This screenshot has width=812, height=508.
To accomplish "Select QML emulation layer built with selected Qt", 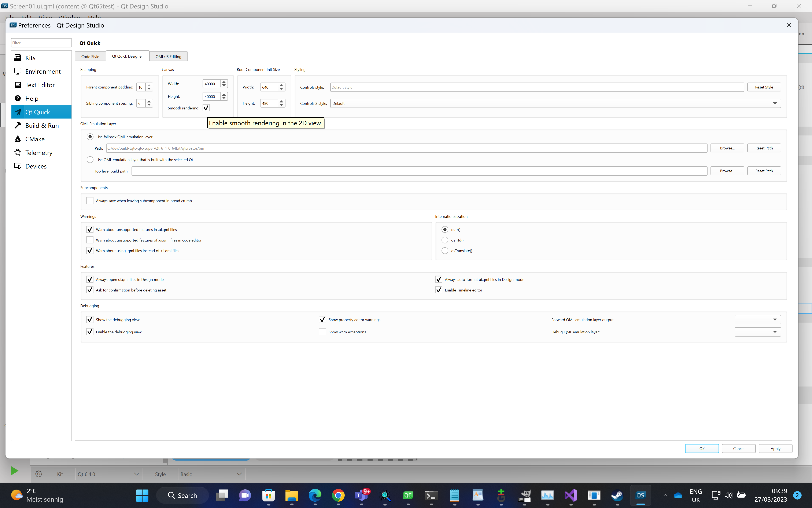I will coord(90,160).
